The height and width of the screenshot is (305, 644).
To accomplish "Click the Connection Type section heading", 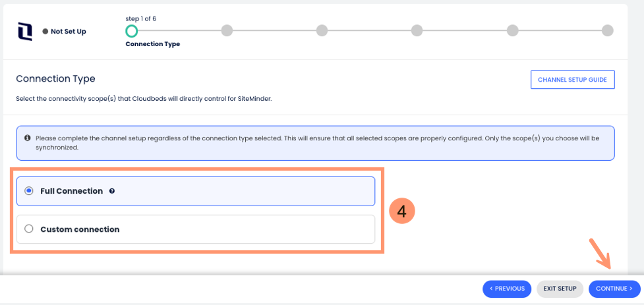I will (x=55, y=78).
